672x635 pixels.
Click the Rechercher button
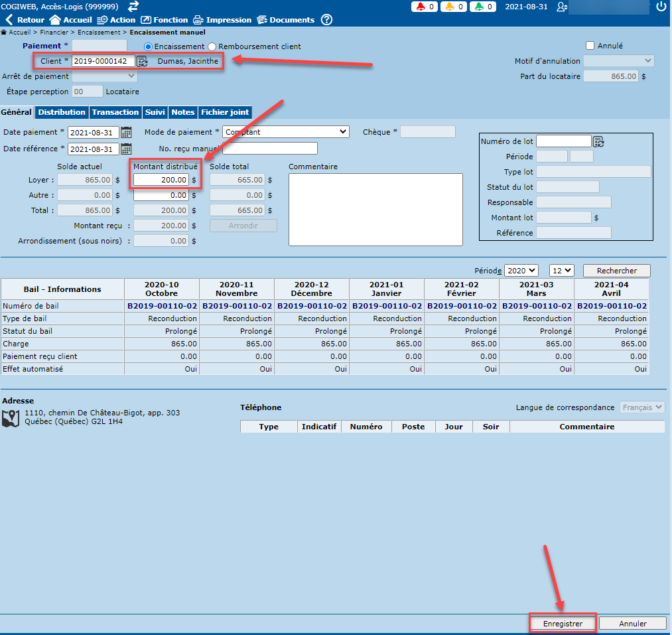tap(616, 271)
